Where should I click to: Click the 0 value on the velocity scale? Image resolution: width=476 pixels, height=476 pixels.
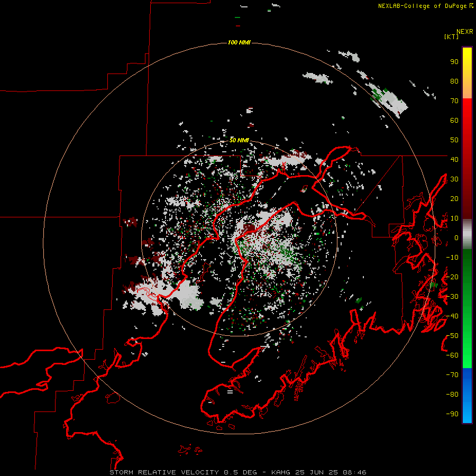coord(456,237)
